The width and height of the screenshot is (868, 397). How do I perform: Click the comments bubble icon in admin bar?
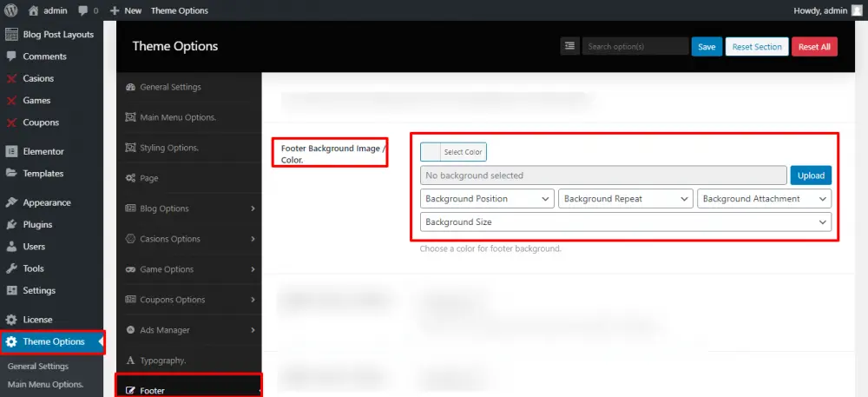click(x=82, y=10)
